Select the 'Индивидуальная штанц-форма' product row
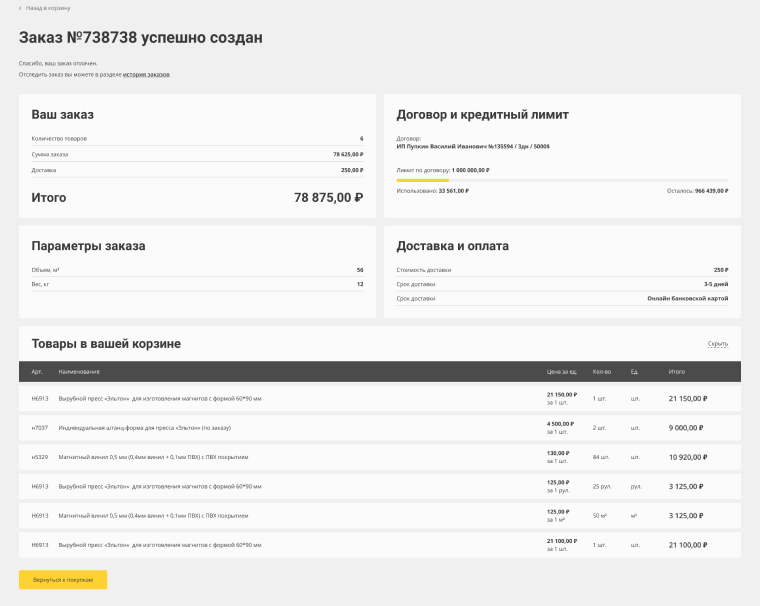This screenshot has width=760, height=606. pyautogui.click(x=380, y=427)
